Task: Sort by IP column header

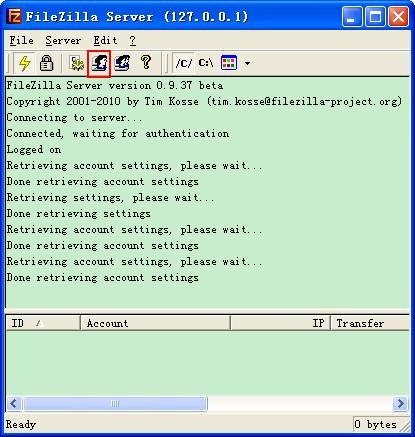Action: [x=280, y=323]
